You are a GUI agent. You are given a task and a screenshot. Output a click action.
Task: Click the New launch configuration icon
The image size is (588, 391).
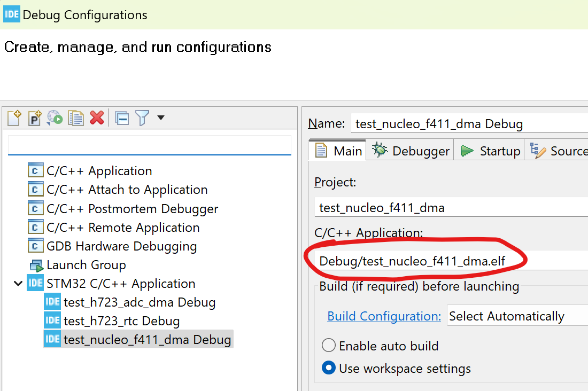[14, 118]
